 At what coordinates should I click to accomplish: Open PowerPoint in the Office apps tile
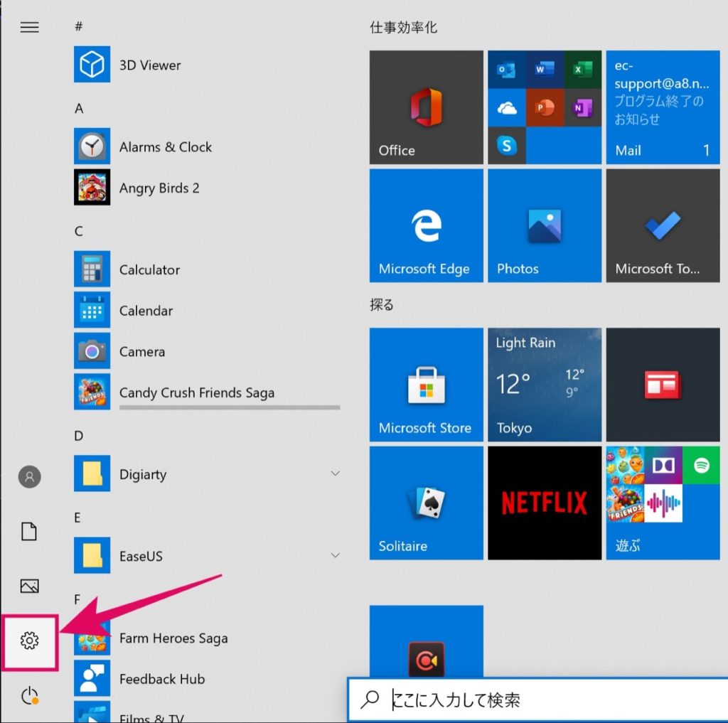tap(545, 107)
